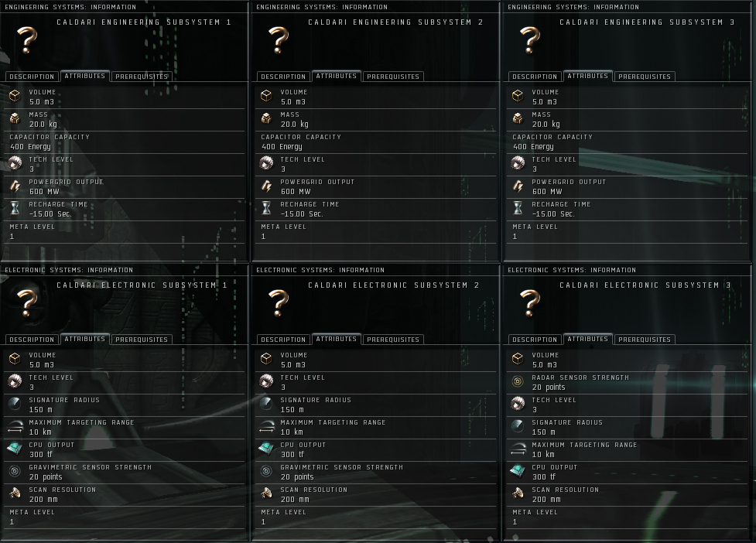
Task: Open Prerequisites tab of Engineering Subsystem 2
Action: (x=393, y=77)
